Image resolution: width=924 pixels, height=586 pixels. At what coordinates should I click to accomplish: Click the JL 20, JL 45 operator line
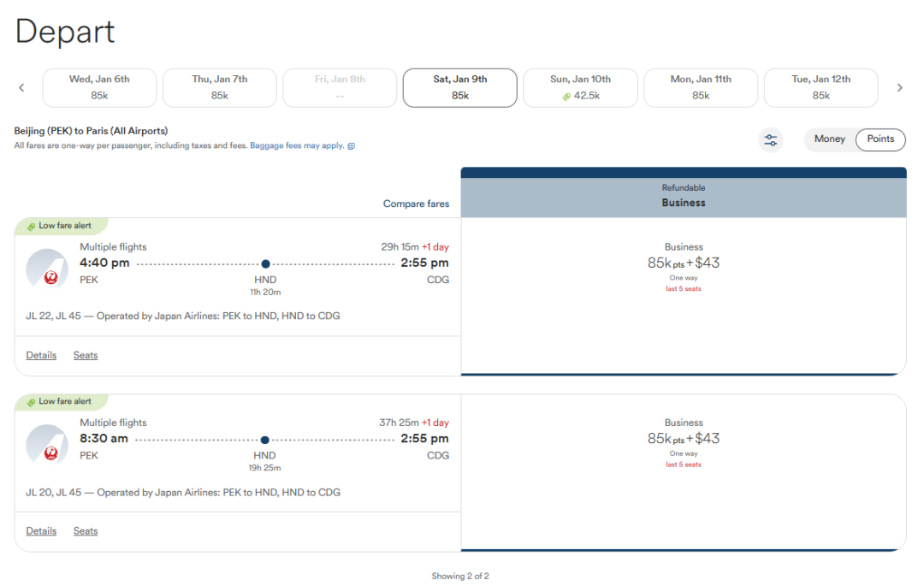[183, 493]
